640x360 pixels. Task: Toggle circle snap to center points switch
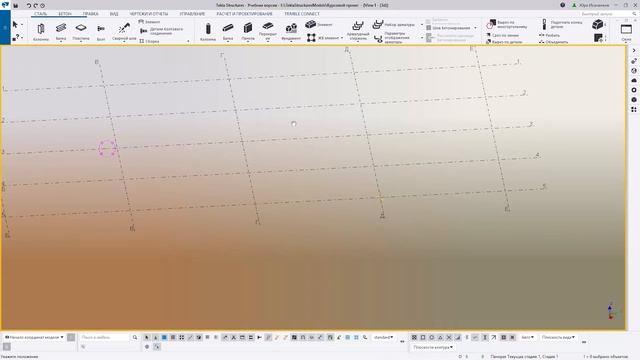point(431,338)
